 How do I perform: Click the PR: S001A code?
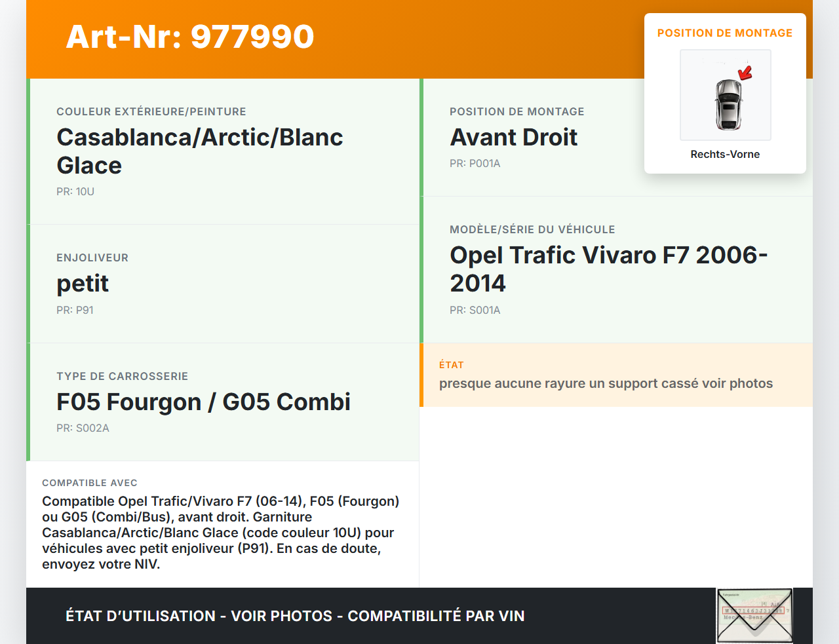475,310
